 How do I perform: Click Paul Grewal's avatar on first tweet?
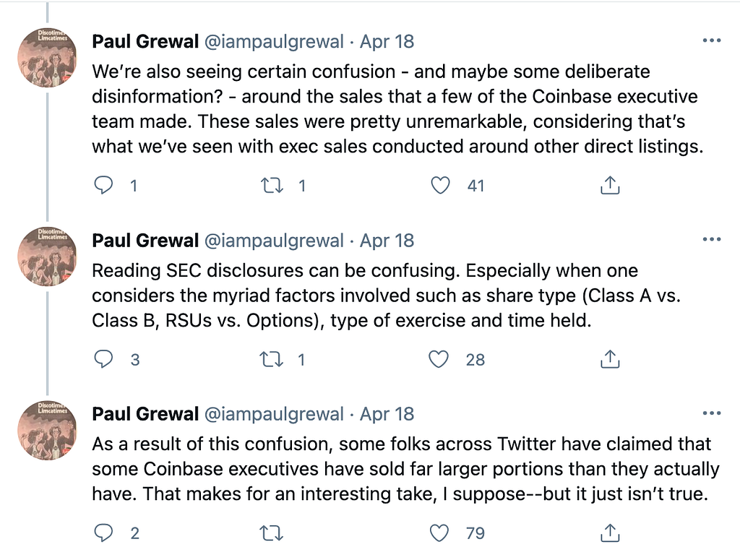(48, 58)
